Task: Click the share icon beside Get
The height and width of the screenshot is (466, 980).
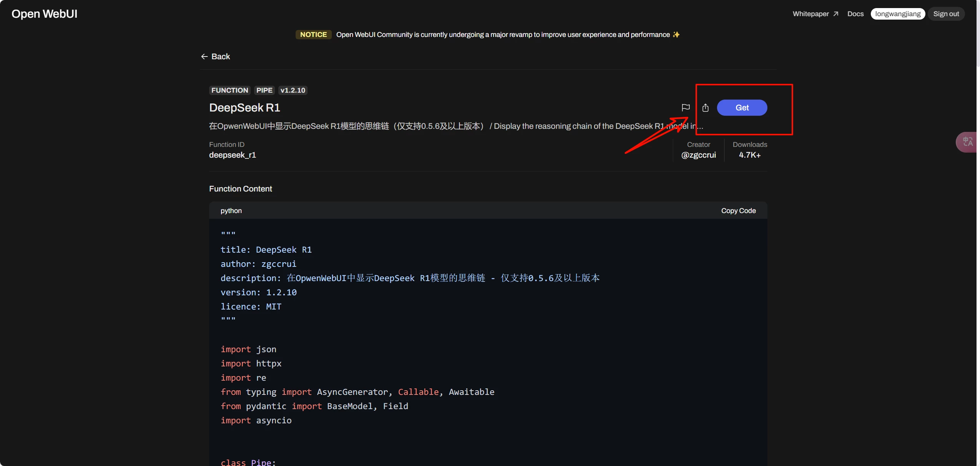Action: tap(705, 108)
